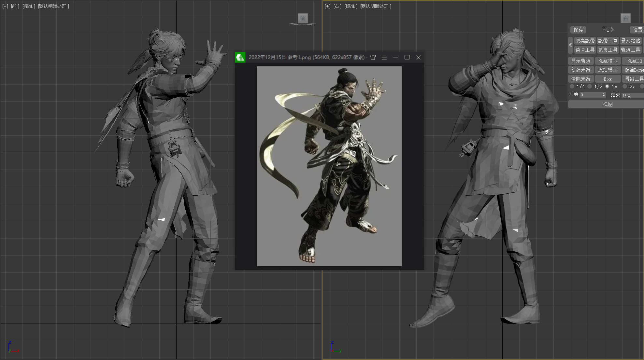Click the 创建末端 button
The width and height of the screenshot is (644, 360).
pyautogui.click(x=581, y=70)
